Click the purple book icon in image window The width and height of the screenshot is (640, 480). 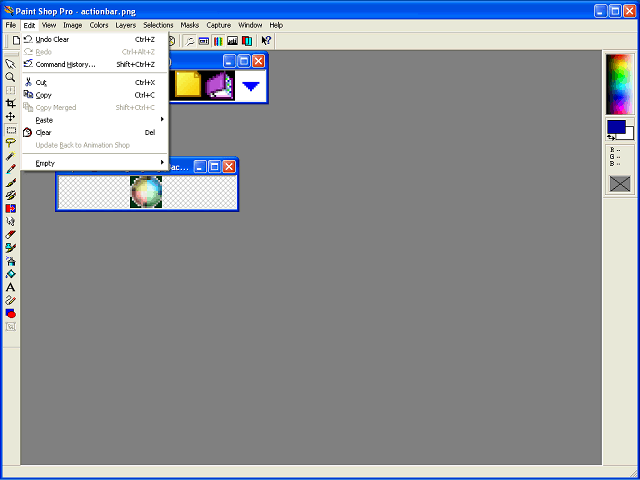point(220,85)
